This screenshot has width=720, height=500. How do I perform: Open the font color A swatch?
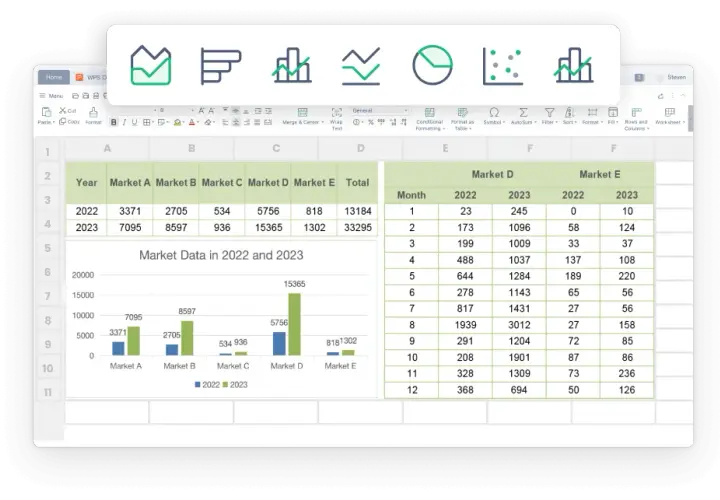pyautogui.click(x=192, y=122)
